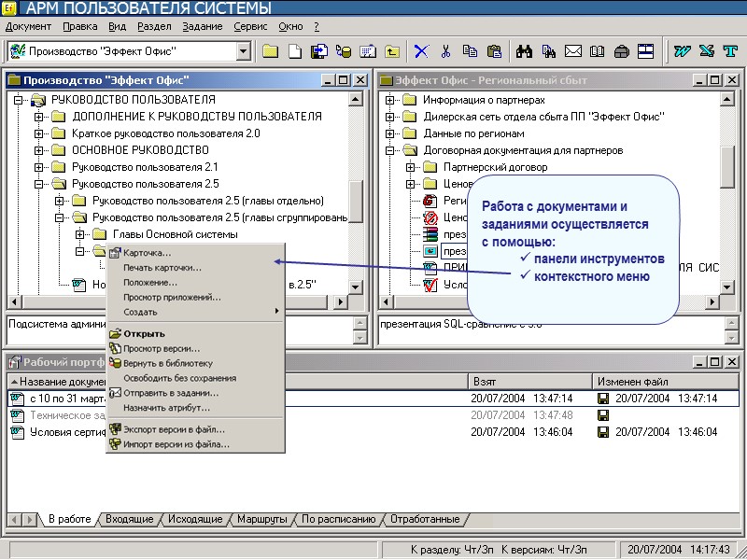Click the clipboard Paste toolbar icon
This screenshot has height=560, width=747.
pyautogui.click(x=495, y=51)
